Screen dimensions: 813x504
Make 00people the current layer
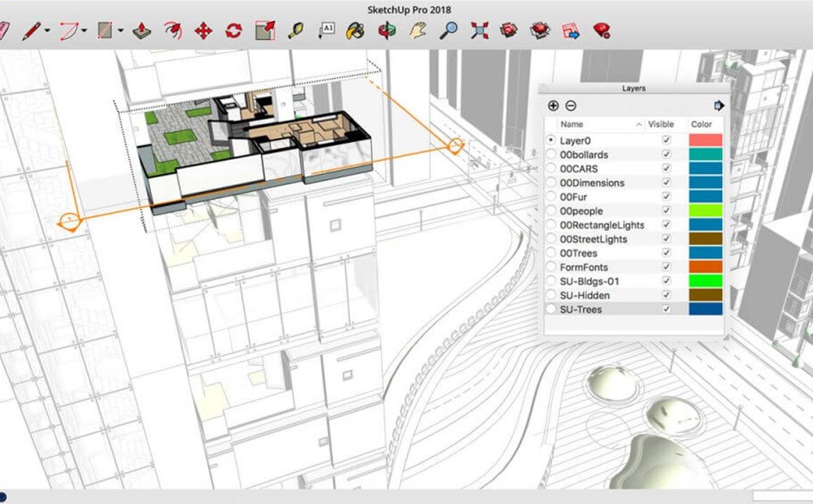[552, 211]
